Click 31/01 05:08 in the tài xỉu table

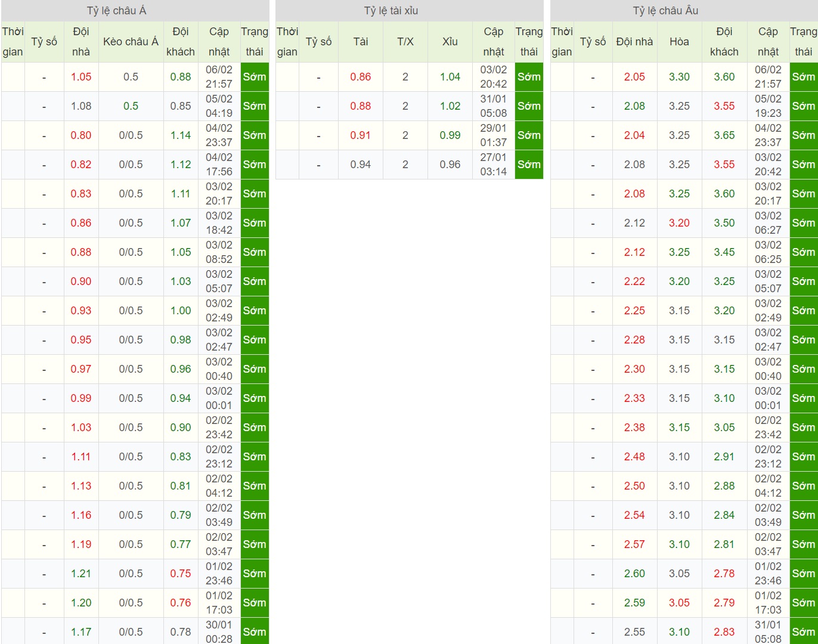pos(494,106)
